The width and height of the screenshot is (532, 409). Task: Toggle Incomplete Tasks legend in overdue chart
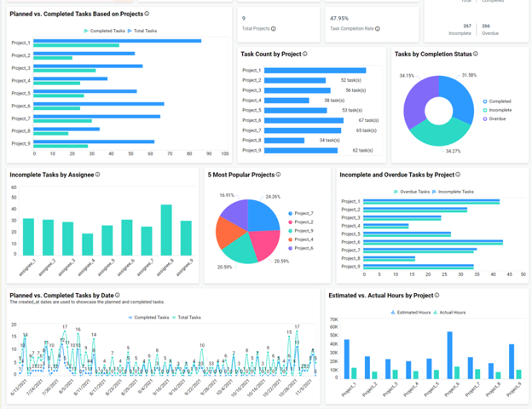453,192
